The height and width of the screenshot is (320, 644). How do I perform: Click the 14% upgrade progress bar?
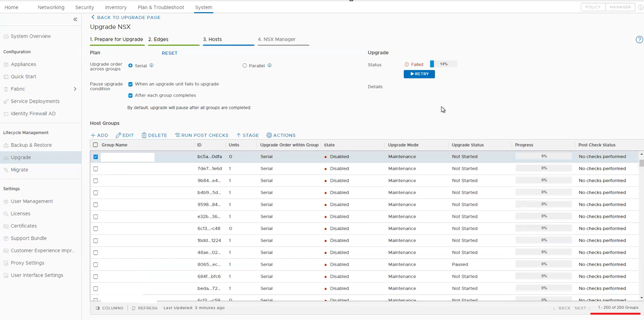(x=443, y=64)
